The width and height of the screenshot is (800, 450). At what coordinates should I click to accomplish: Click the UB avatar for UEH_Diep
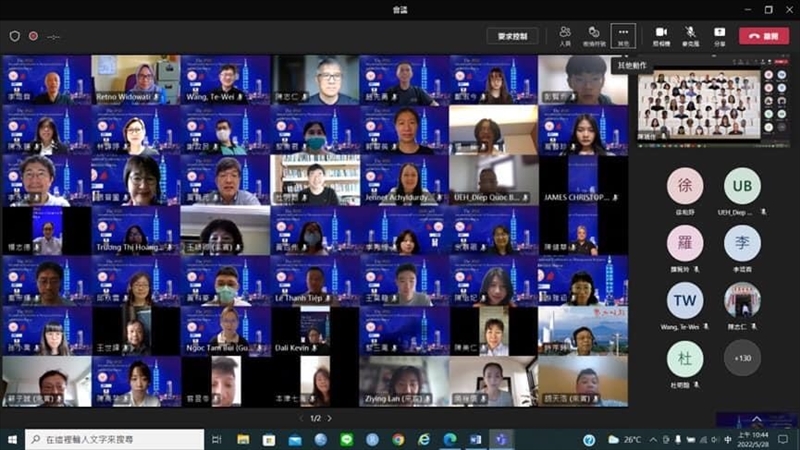coord(742,186)
